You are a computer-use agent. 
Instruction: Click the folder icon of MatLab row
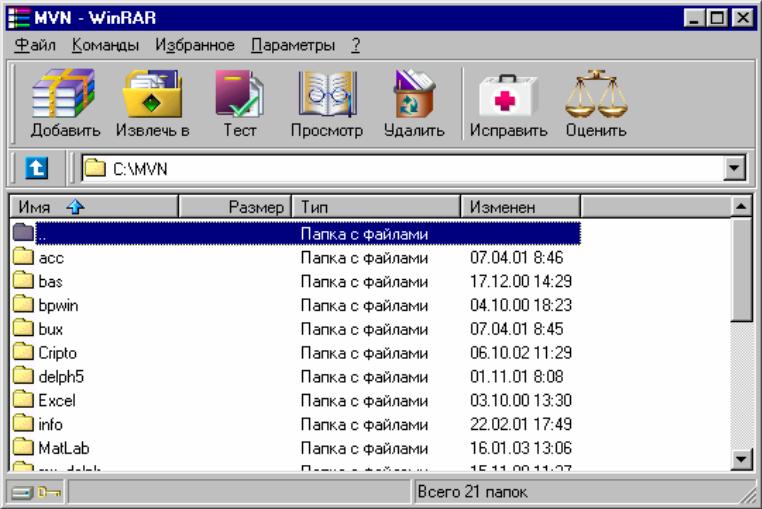(23, 447)
